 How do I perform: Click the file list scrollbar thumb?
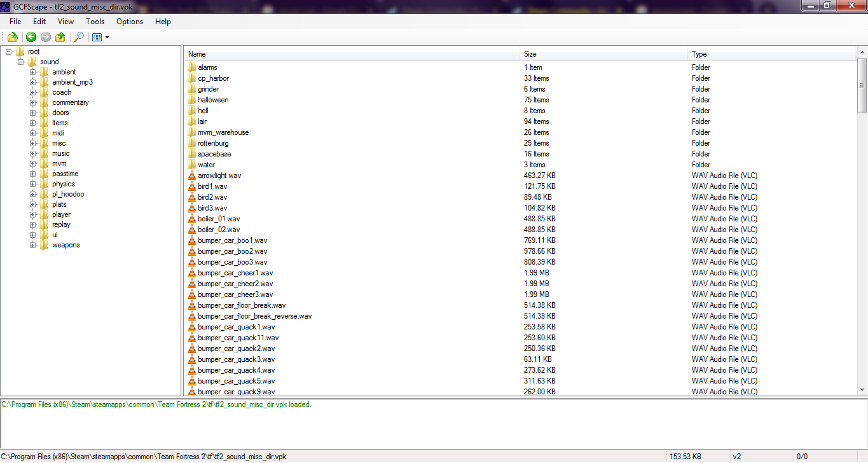862,85
